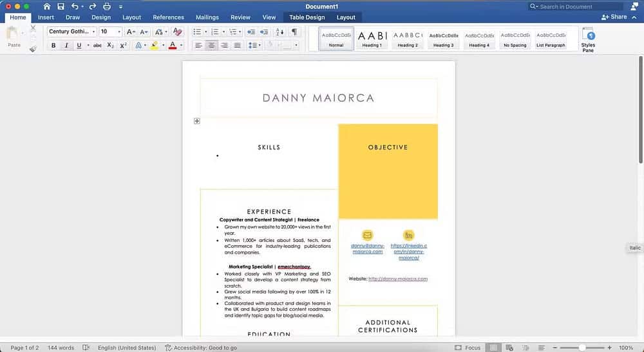
Task: Click the Print icon in quick access toolbar
Action: (x=107, y=6)
